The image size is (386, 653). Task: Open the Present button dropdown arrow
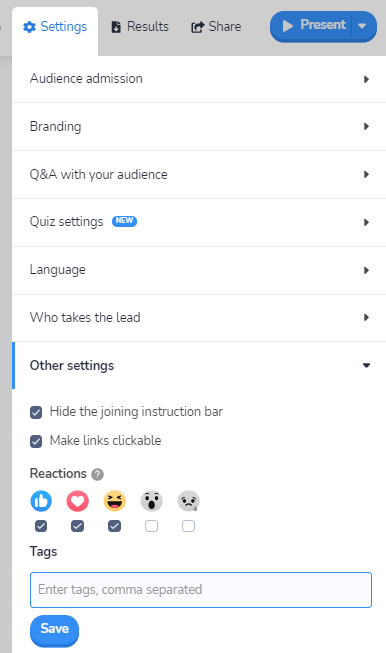pos(362,26)
